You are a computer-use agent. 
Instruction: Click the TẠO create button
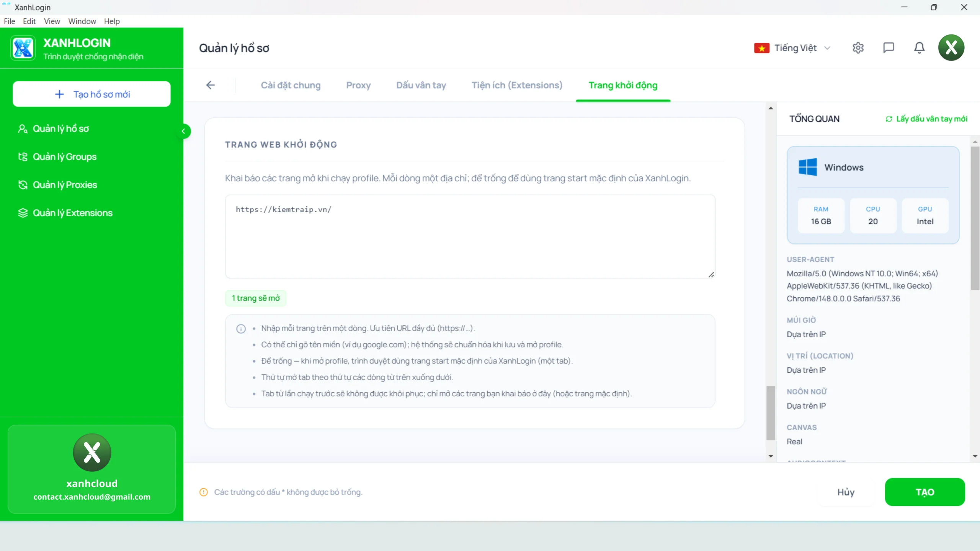(925, 492)
